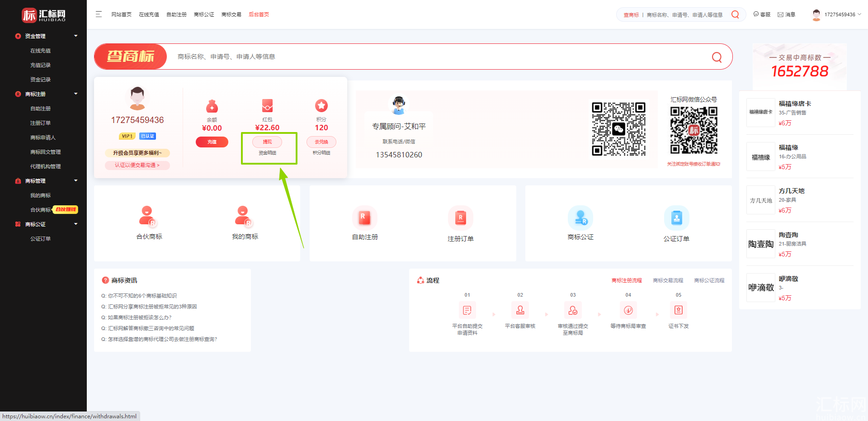Image resolution: width=868 pixels, height=421 pixels.
Task: Click the 平台客服审核 step 02 icon
Action: click(520, 310)
